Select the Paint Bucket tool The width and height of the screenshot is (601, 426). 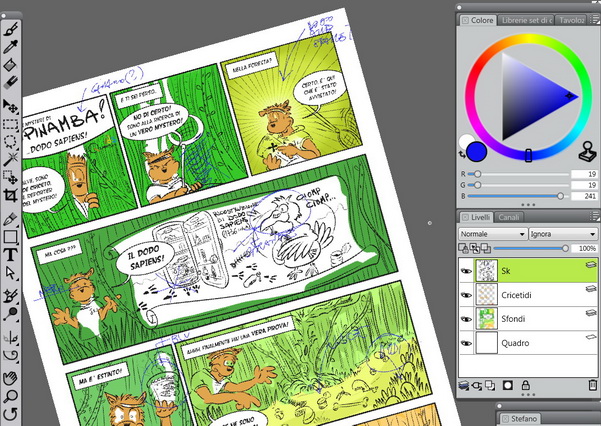[x=11, y=64]
